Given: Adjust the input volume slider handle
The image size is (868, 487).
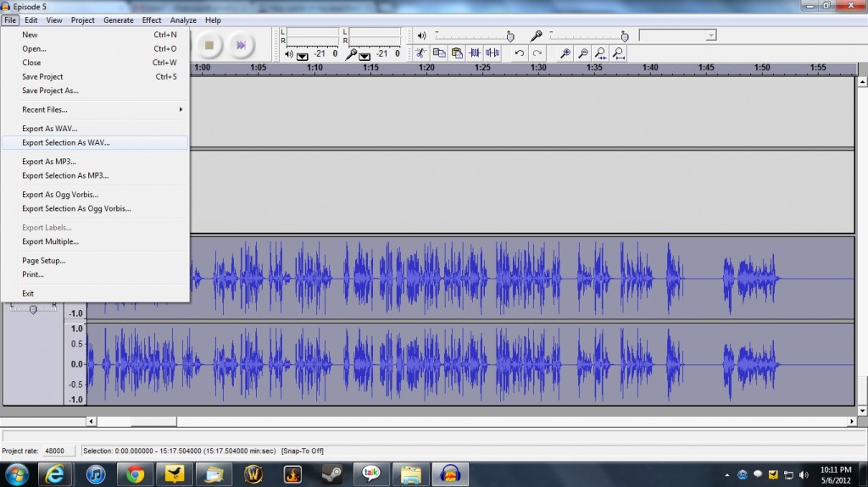Looking at the screenshot, I should pos(625,36).
